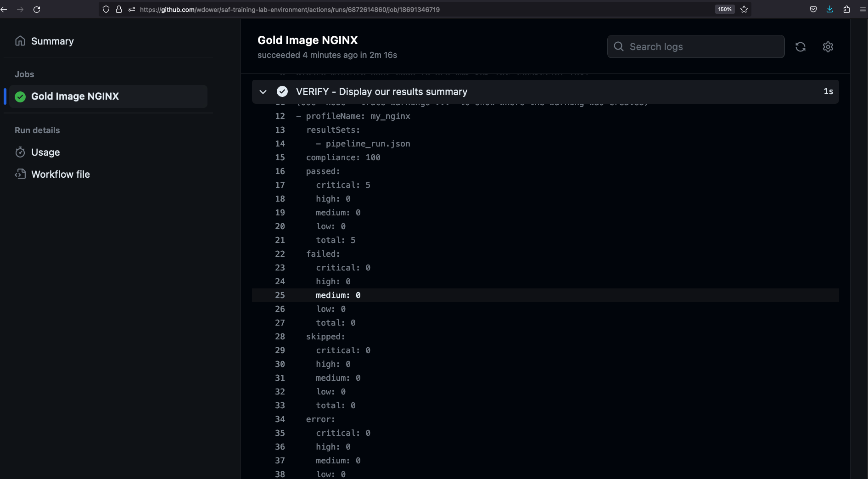868x479 pixels.
Task: Go to the Summary page
Action: click(x=52, y=41)
